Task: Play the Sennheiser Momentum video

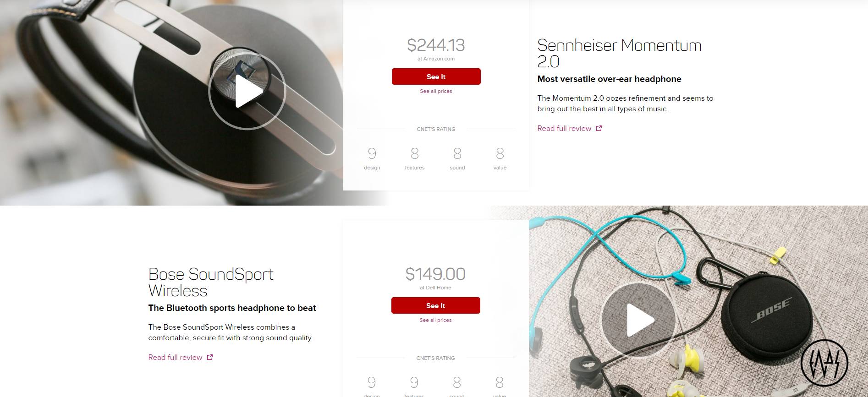Action: [x=247, y=91]
